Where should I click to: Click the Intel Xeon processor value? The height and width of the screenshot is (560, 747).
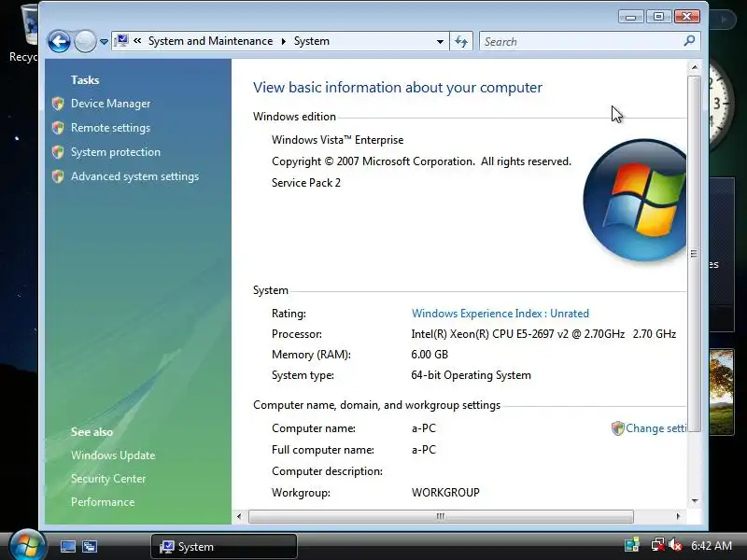tap(543, 334)
